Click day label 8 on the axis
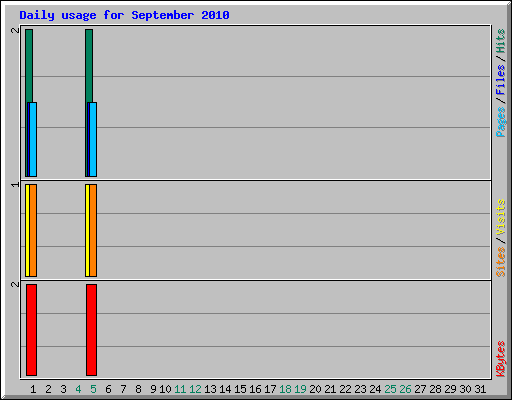Viewport: 512px width, 400px height. click(138, 389)
